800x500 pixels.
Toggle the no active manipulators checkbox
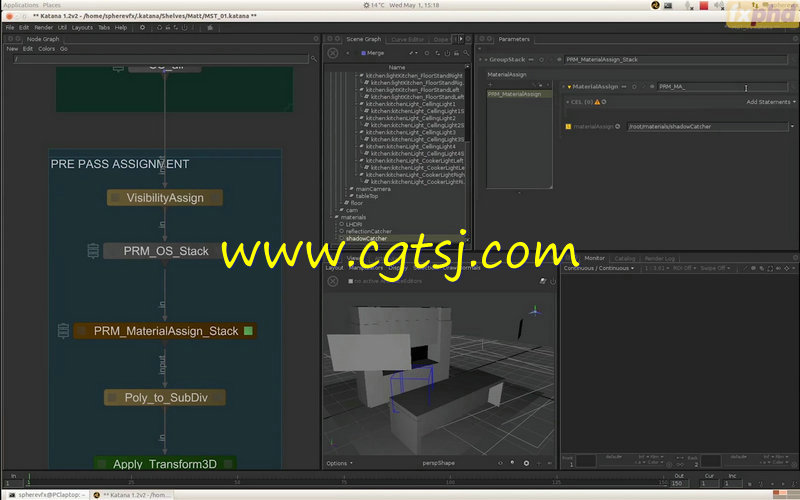coord(351,281)
